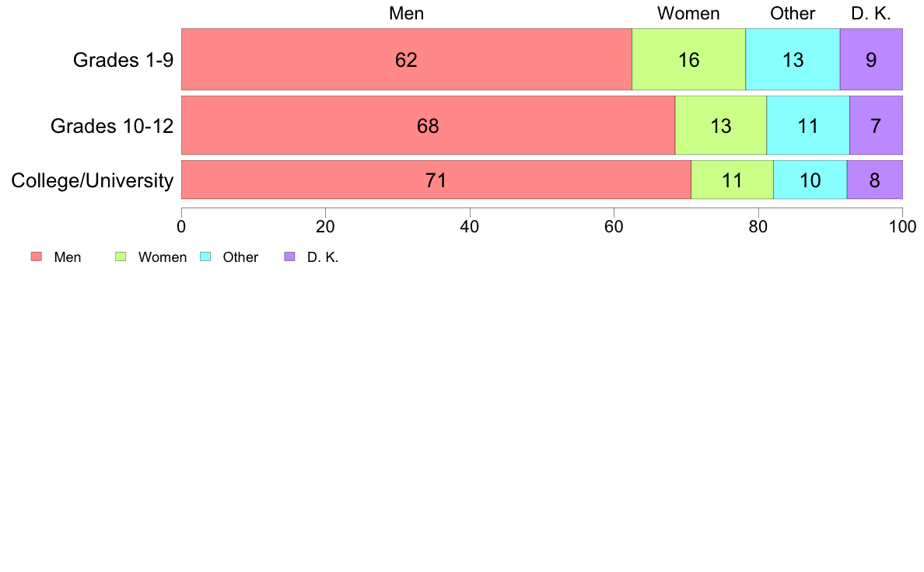Click the Women column header above the bars

(688, 13)
